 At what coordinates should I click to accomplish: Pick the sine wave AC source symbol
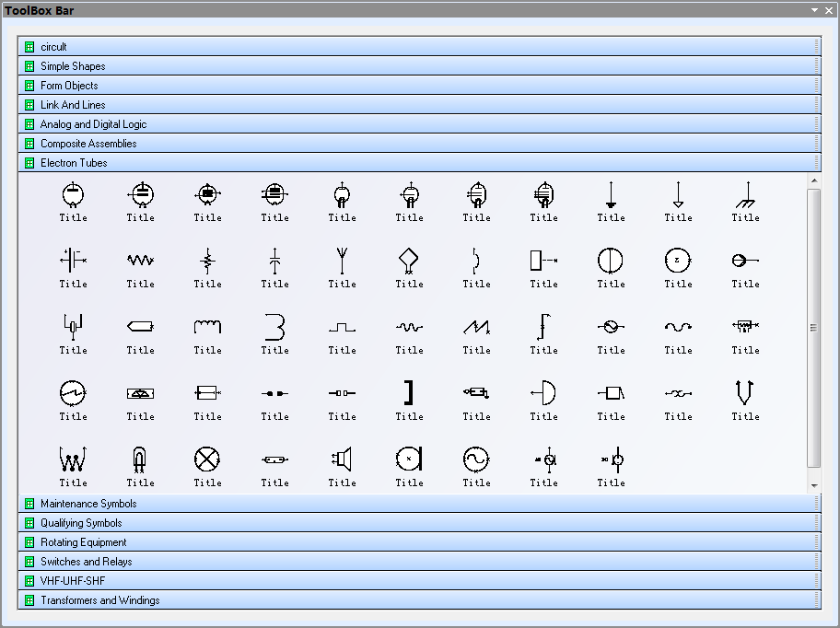(x=476, y=459)
